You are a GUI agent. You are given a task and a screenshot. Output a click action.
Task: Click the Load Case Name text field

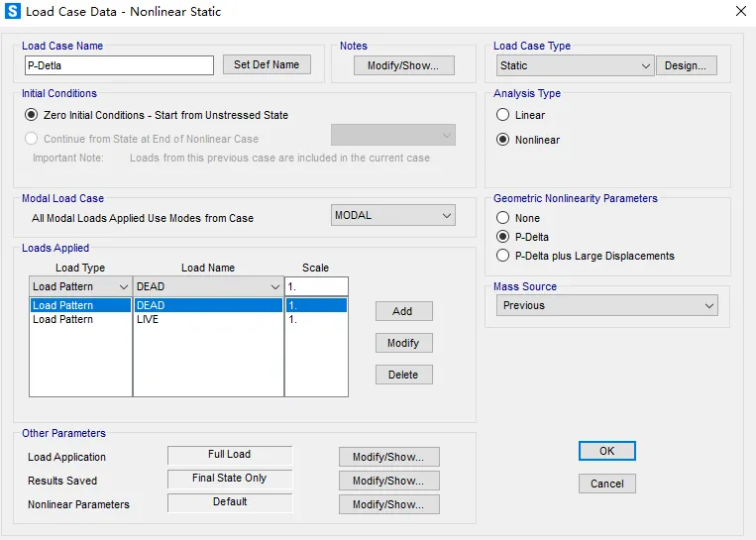(x=119, y=65)
